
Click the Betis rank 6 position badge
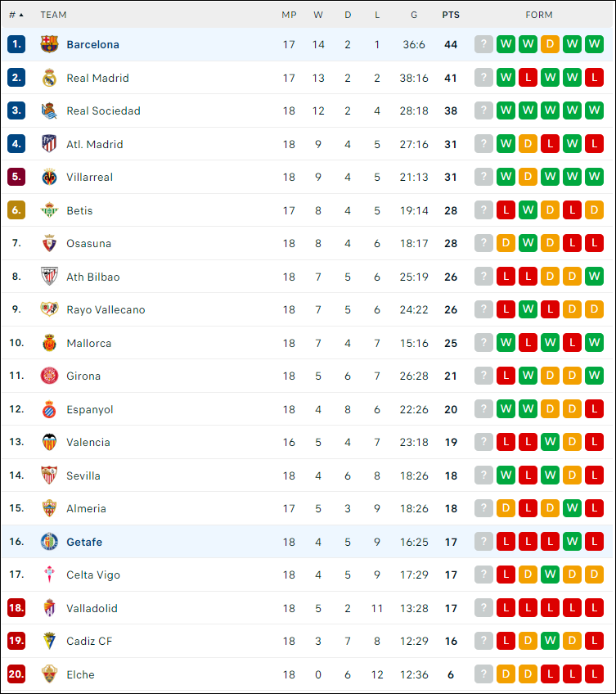click(16, 210)
